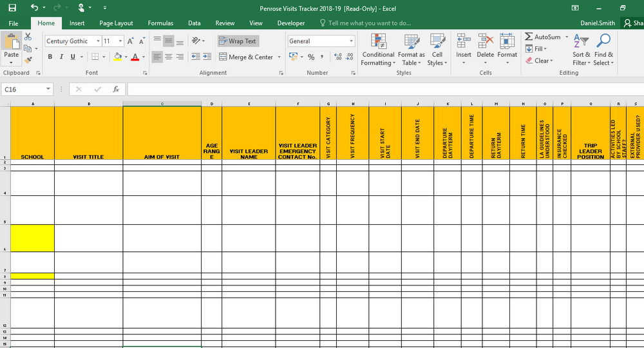The width and height of the screenshot is (644, 348).
Task: Open font color dropdown arrow
Action: (144, 57)
